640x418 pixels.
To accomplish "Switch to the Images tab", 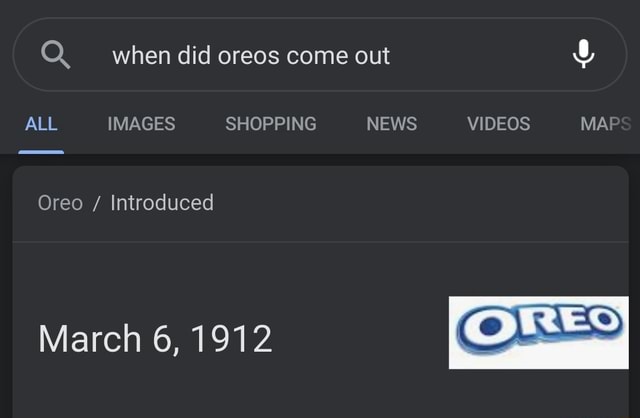I will (x=141, y=124).
